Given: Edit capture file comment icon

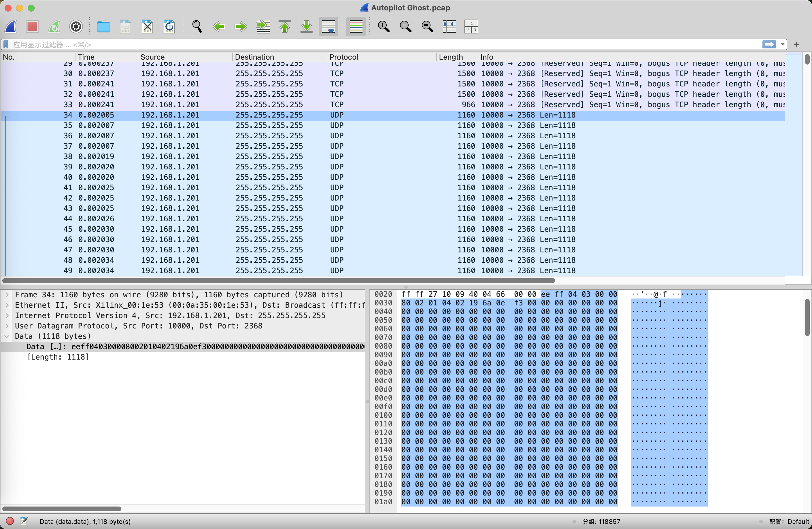Looking at the screenshot, I should [x=24, y=521].
